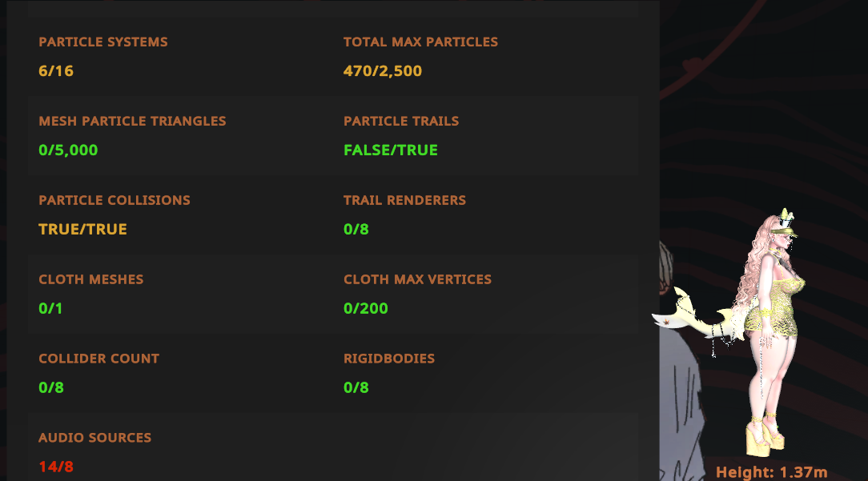
Task: Select the Particle Systems heading
Action: pyautogui.click(x=103, y=42)
